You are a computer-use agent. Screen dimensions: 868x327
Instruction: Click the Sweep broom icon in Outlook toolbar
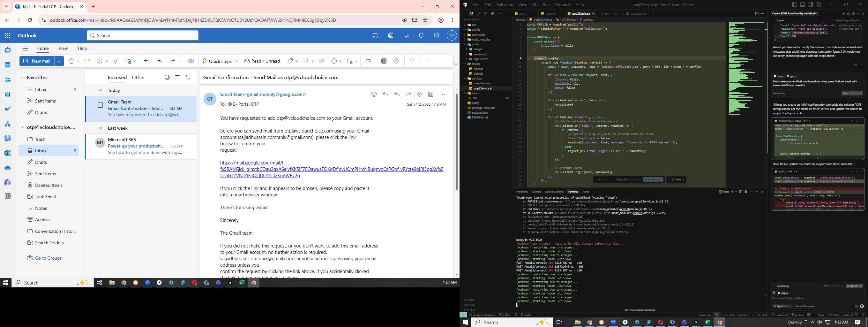tap(115, 61)
